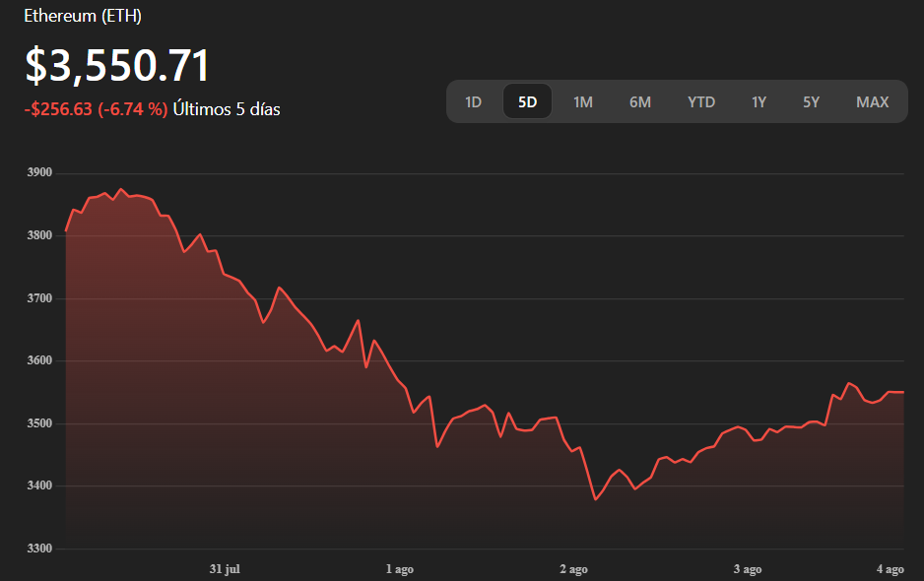Click the '2 ago' date label
The image size is (924, 581).
[573, 569]
